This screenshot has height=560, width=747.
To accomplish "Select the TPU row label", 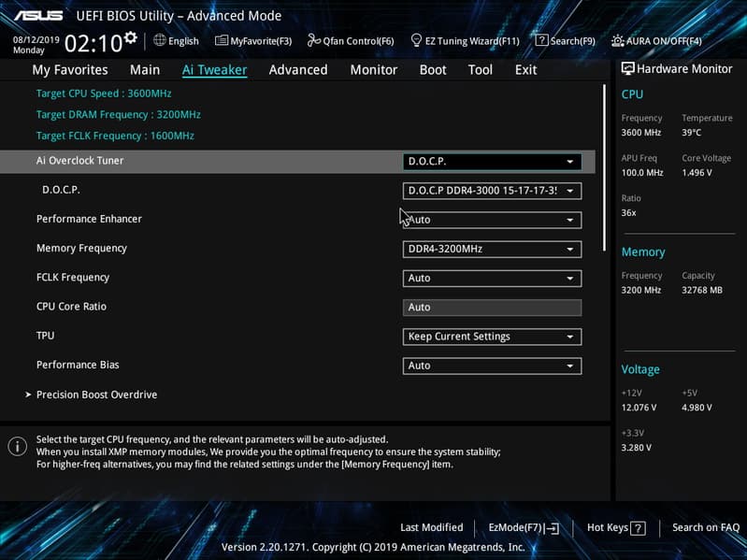I will tap(45, 336).
